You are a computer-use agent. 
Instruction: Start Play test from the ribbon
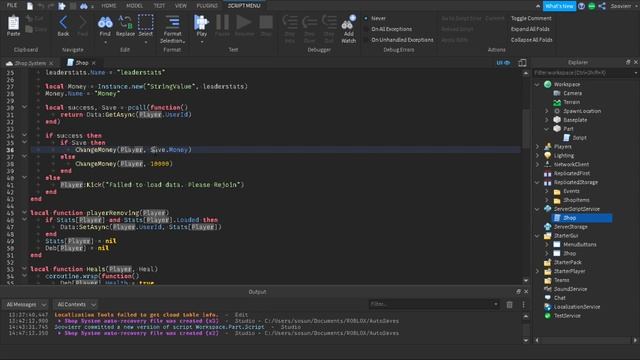click(201, 23)
